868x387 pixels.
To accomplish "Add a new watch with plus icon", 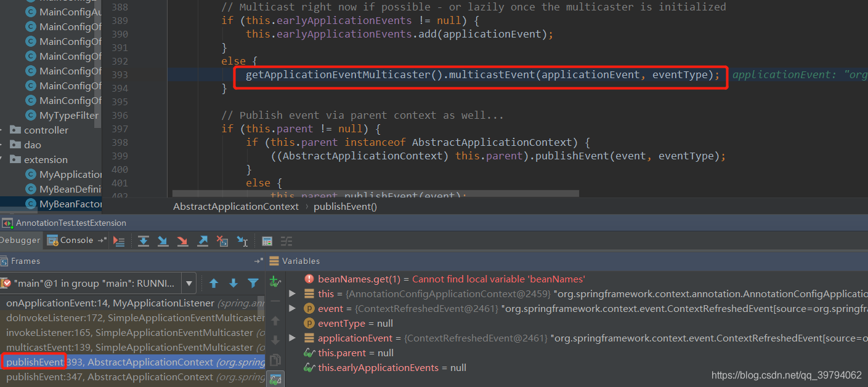I will click(275, 282).
